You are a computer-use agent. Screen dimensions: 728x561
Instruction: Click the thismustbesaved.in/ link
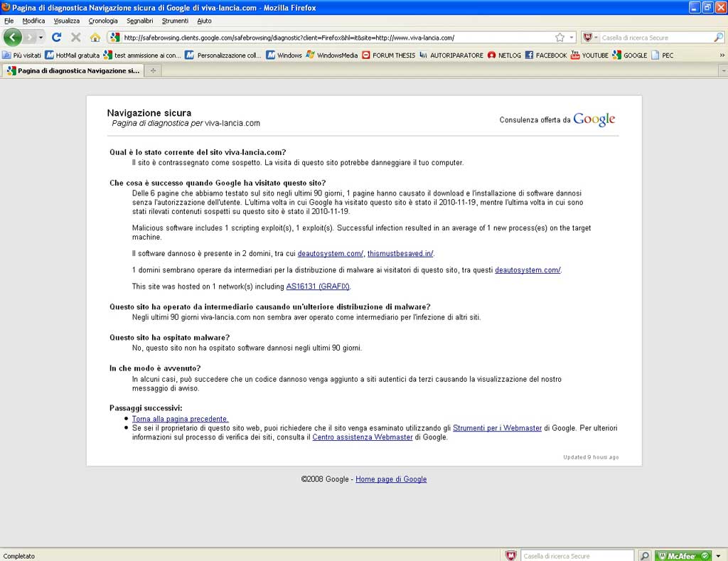click(x=400, y=254)
